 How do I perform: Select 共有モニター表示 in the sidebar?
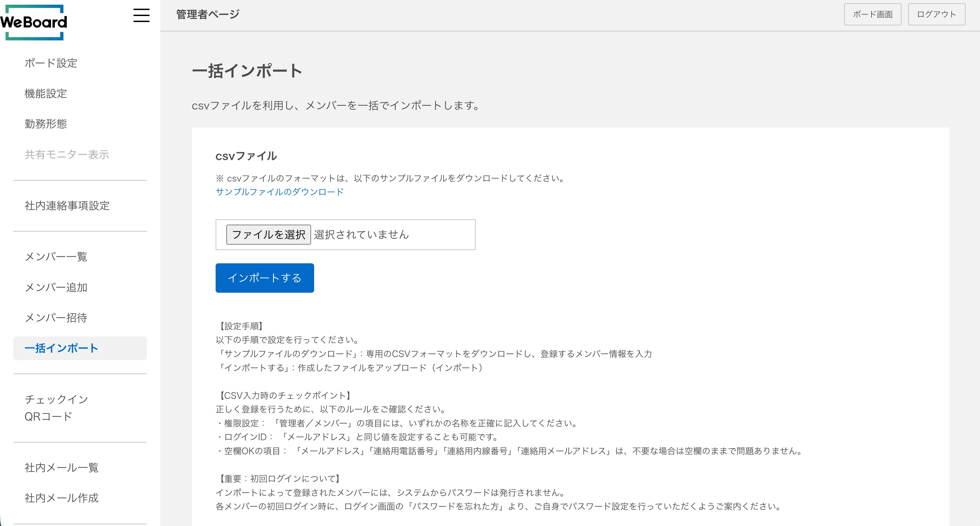(x=67, y=155)
